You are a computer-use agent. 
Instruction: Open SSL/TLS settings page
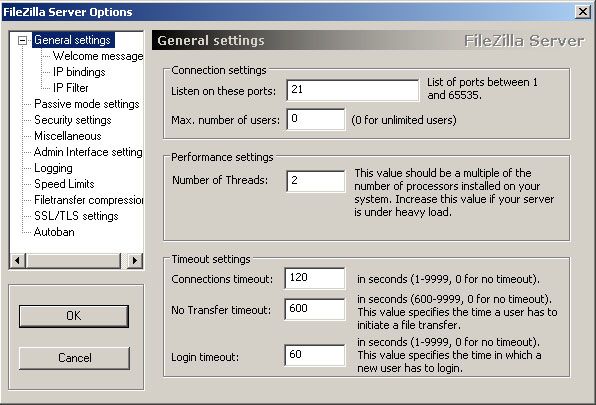pyautogui.click(x=76, y=216)
